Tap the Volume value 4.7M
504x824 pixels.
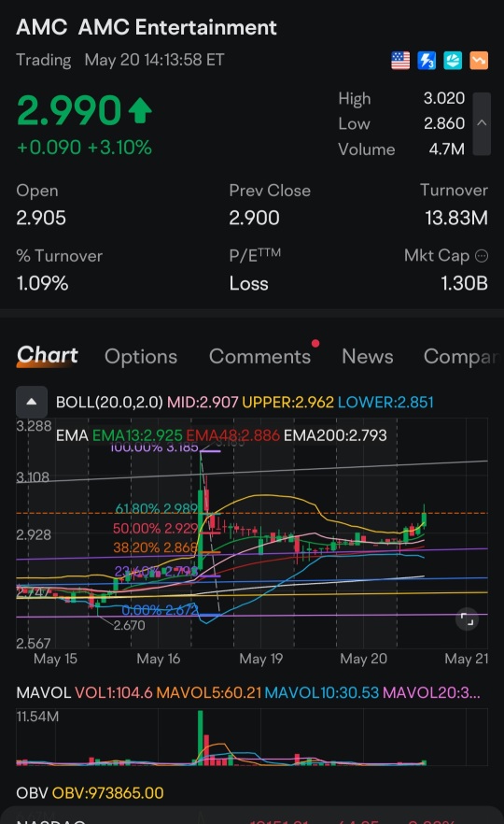point(447,149)
